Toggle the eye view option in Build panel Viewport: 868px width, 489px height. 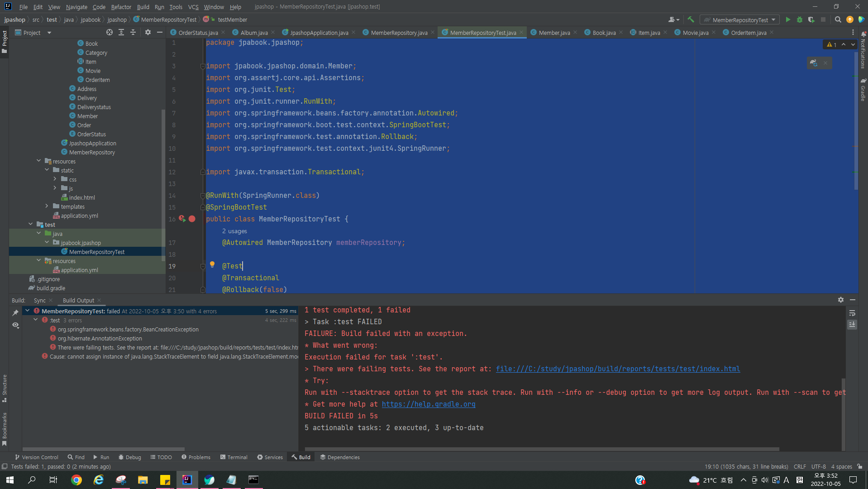15,325
